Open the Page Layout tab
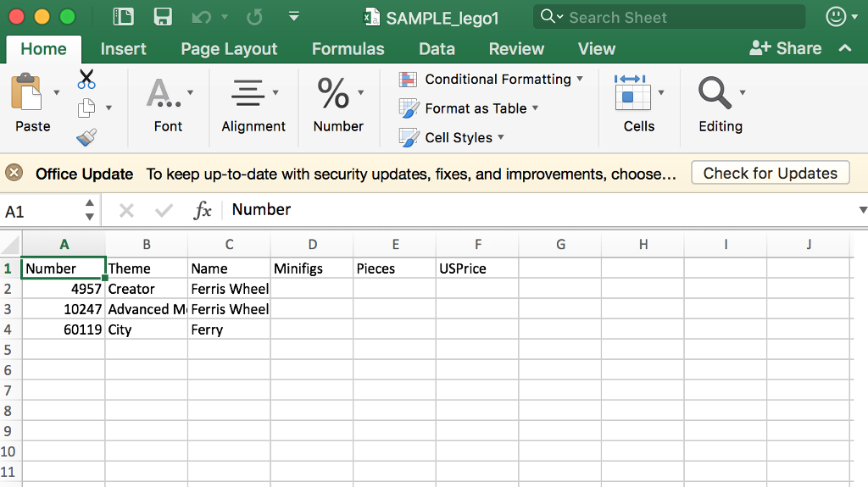This screenshot has width=868, height=487. click(x=229, y=49)
